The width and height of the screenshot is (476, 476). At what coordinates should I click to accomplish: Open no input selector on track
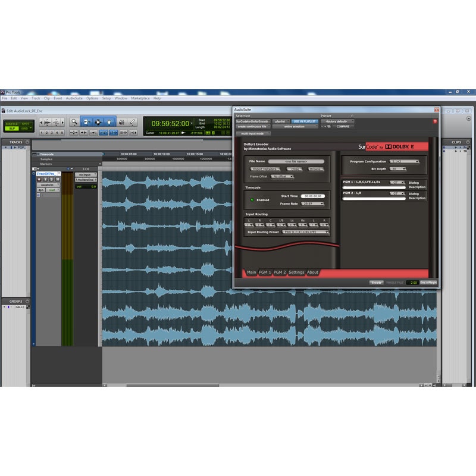click(86, 174)
